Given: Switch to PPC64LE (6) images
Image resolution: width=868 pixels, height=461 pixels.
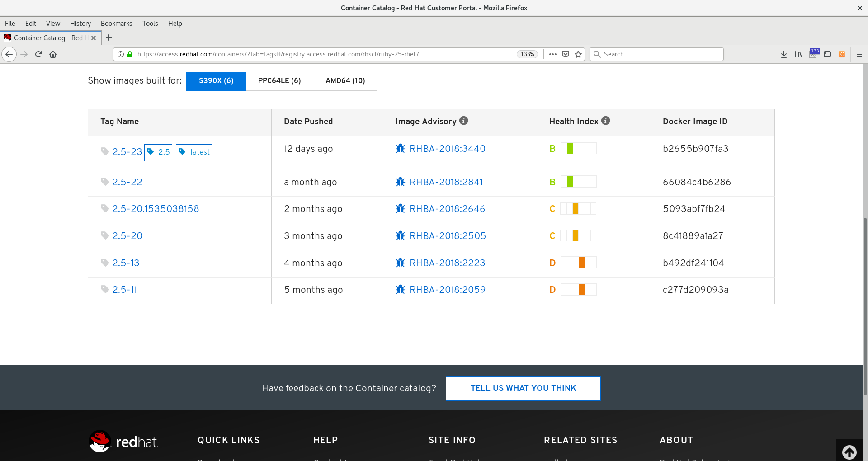Looking at the screenshot, I should pyautogui.click(x=279, y=81).
